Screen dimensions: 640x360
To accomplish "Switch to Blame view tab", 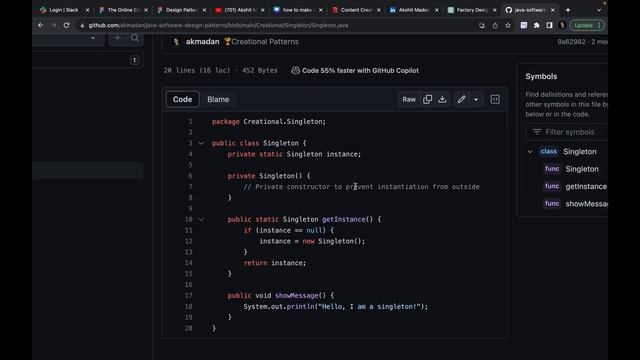I will (x=218, y=99).
